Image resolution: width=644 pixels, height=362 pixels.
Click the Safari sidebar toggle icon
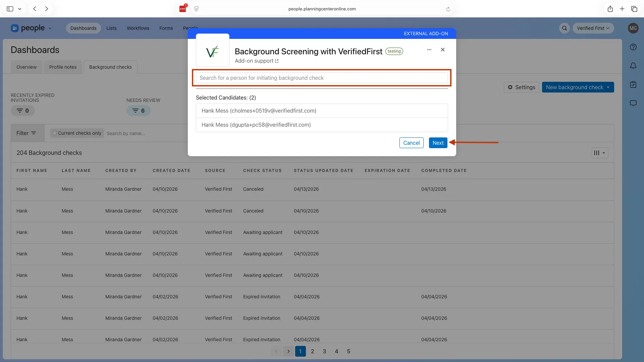[x=10, y=9]
